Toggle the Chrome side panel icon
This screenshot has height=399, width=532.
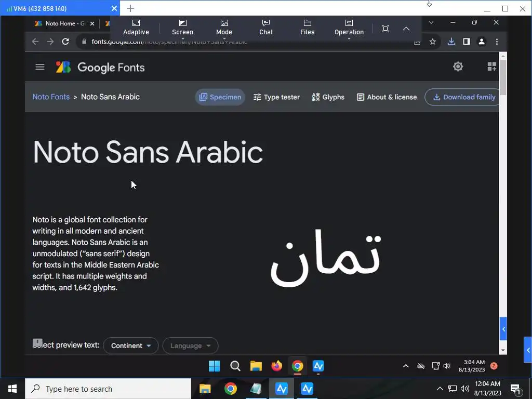tap(467, 42)
